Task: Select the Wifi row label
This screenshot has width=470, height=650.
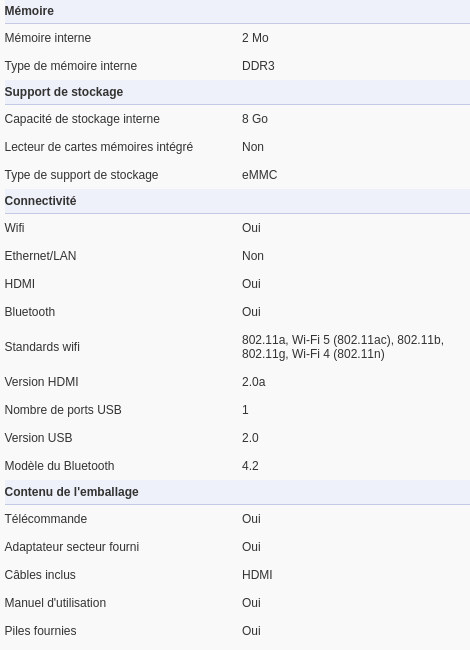Action: coord(15,228)
